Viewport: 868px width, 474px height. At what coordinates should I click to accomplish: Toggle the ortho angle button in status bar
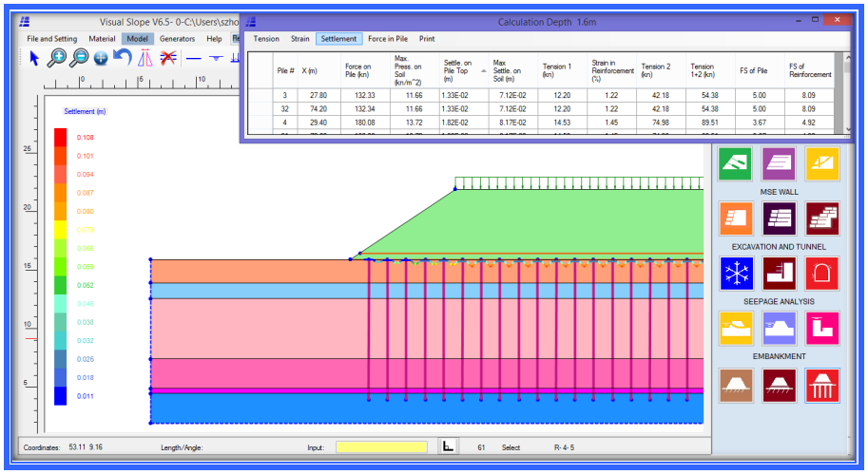[448, 446]
